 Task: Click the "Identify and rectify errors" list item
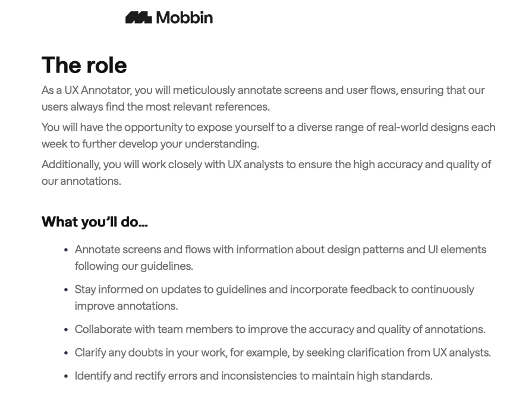(253, 376)
